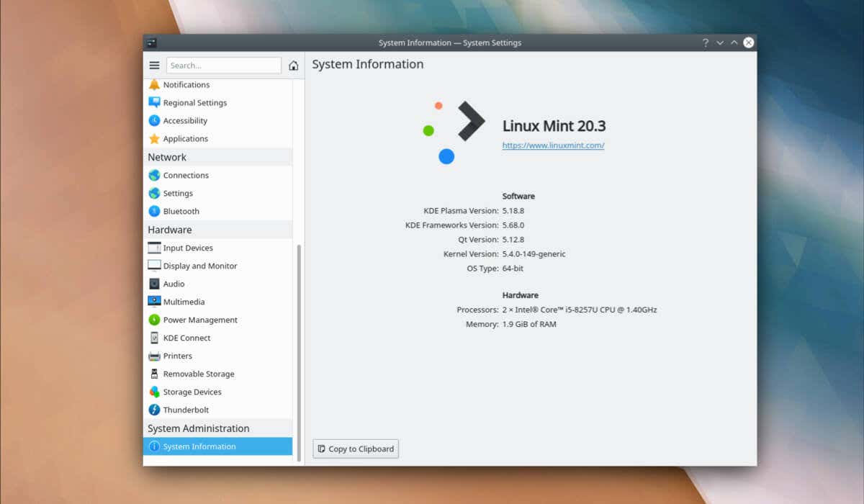Click the Printers icon
Screen dimensions: 864x504
[154, 356]
